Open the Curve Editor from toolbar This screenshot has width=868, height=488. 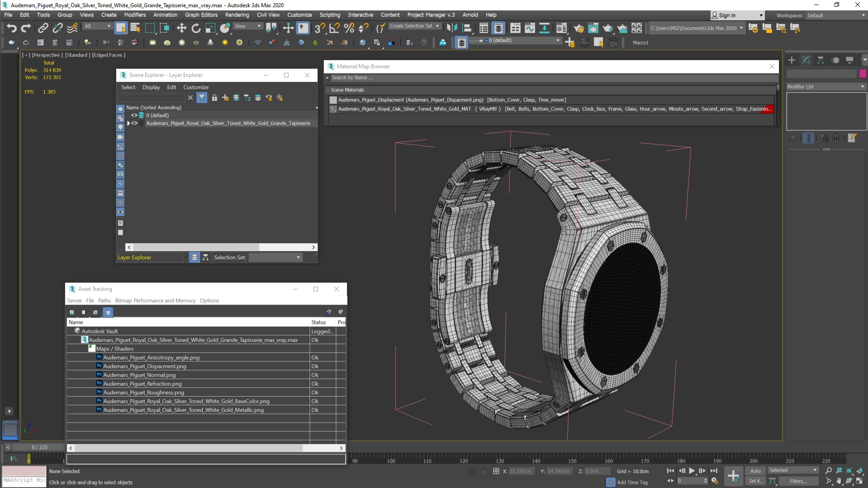(530, 28)
